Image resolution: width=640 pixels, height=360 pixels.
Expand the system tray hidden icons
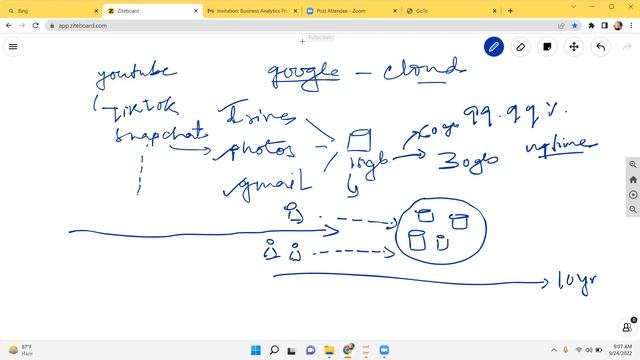click(x=554, y=350)
